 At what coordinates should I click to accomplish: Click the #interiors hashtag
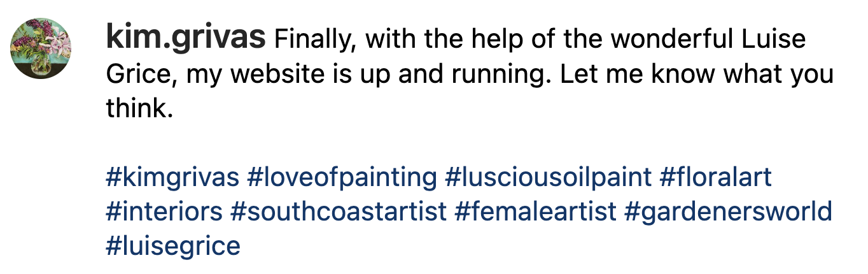tap(164, 211)
